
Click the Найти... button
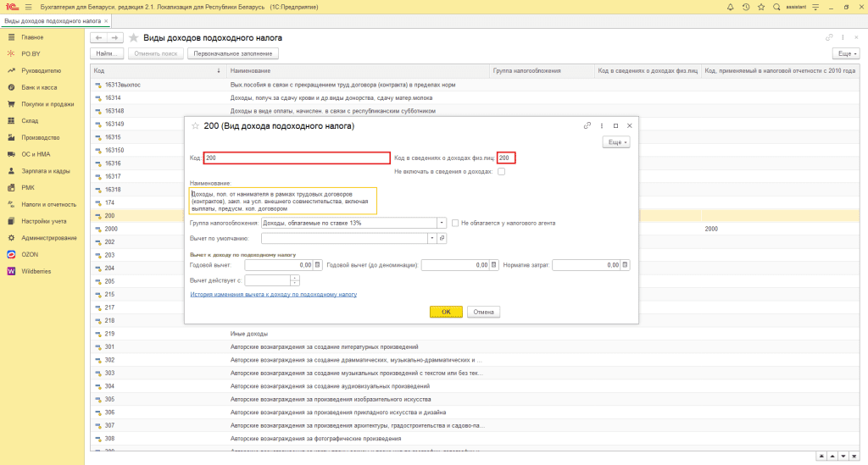tap(107, 53)
